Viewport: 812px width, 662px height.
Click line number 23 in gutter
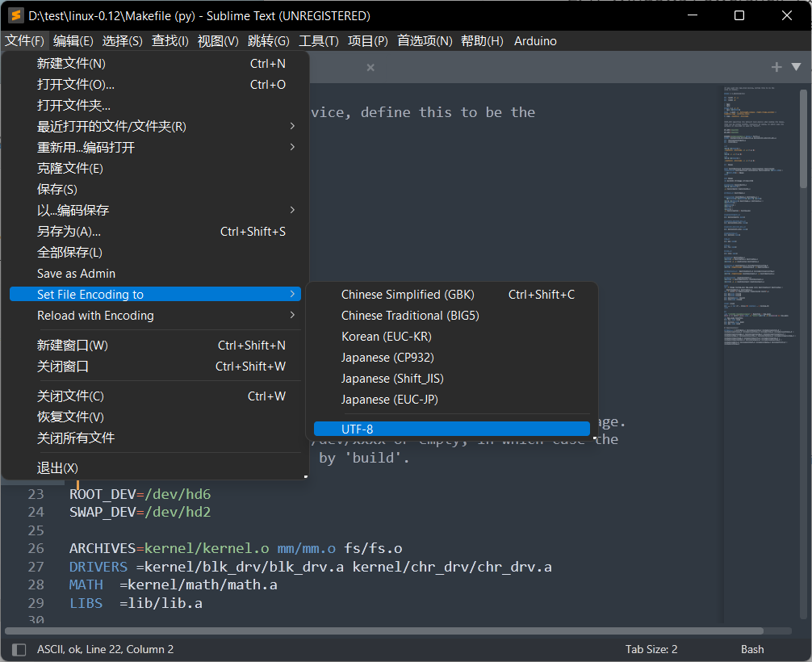point(36,494)
